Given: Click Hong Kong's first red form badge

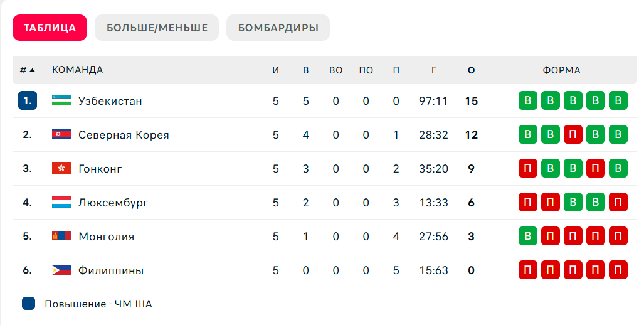Looking at the screenshot, I should click(528, 168).
